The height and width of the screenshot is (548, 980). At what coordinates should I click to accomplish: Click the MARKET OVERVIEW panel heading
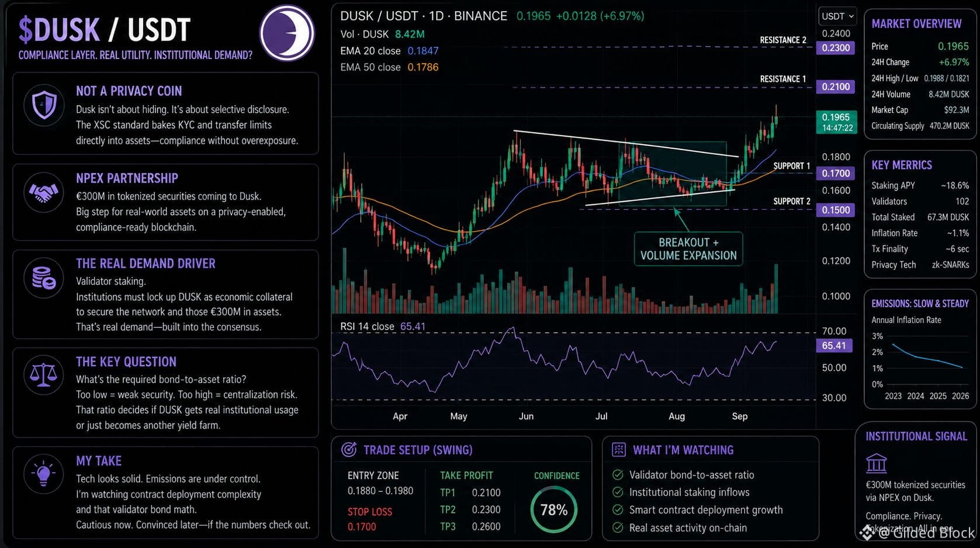point(916,24)
